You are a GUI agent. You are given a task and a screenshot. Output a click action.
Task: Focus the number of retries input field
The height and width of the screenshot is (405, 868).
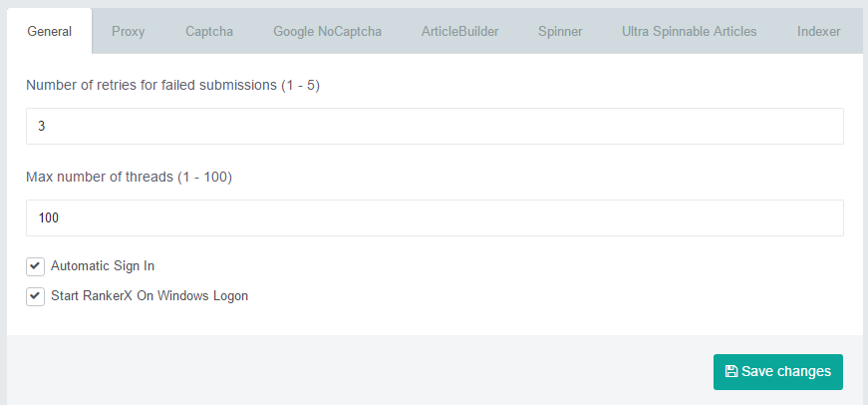[x=434, y=127]
